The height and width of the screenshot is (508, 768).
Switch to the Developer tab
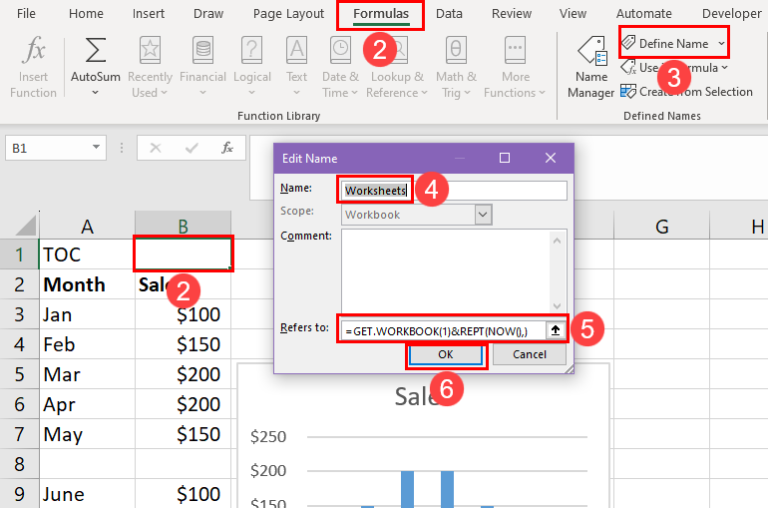732,14
